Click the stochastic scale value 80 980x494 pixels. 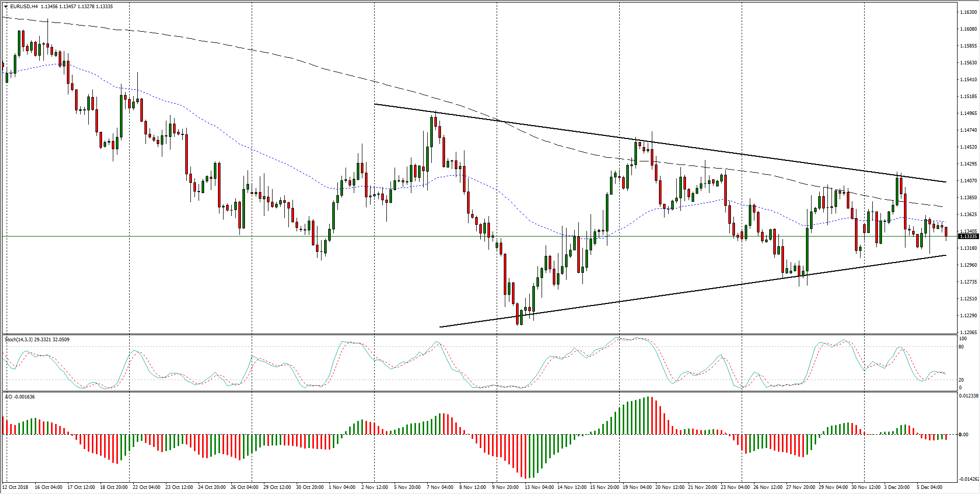(x=962, y=347)
